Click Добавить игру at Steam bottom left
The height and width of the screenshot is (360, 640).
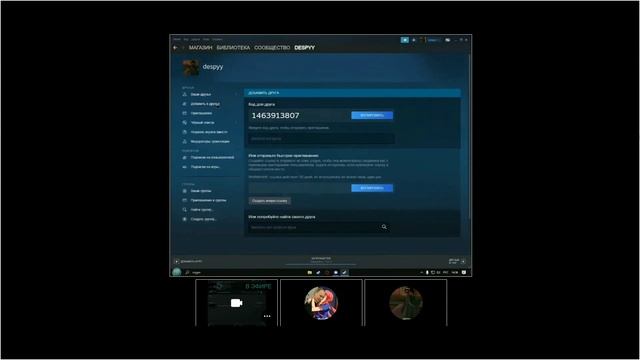tap(189, 261)
